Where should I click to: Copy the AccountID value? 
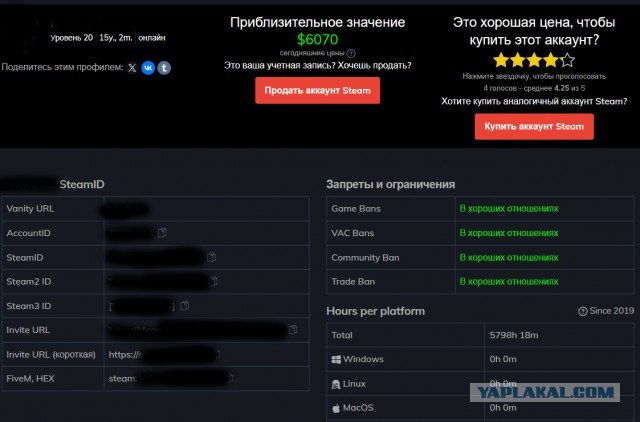pos(162,233)
